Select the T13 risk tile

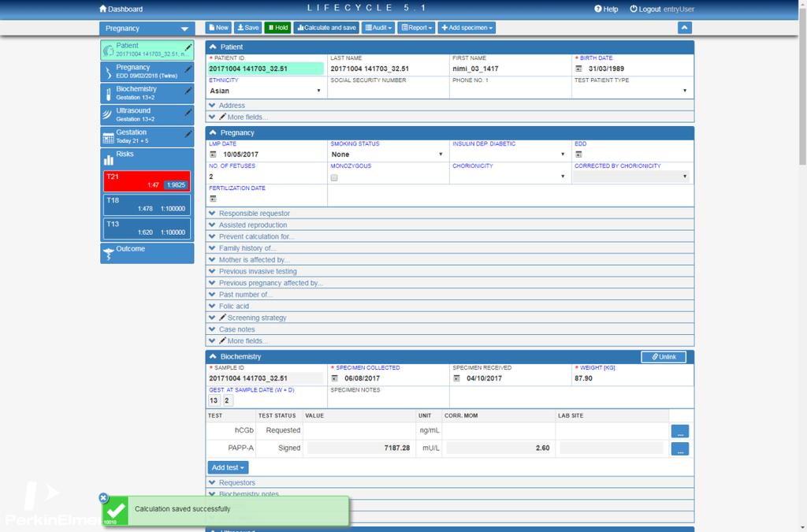click(147, 229)
